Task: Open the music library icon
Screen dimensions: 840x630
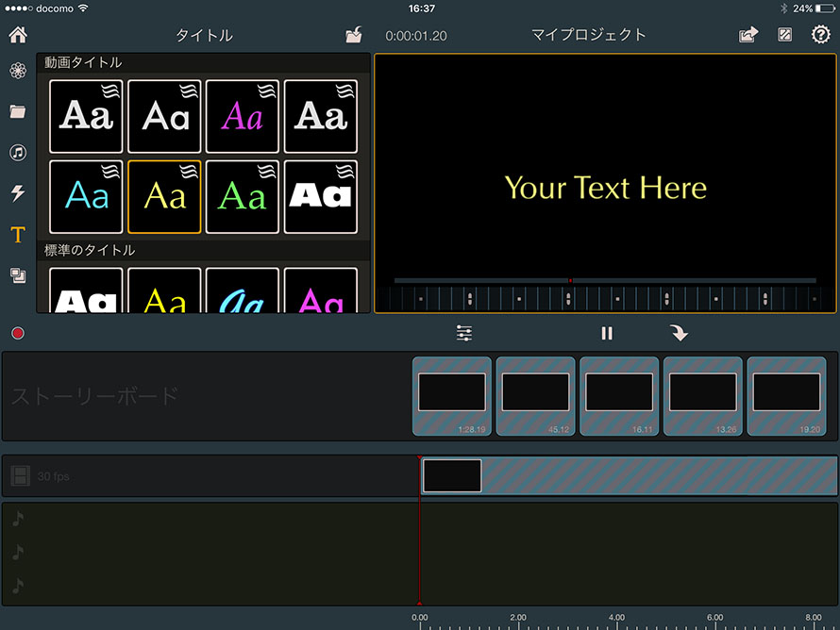Action: [x=18, y=153]
